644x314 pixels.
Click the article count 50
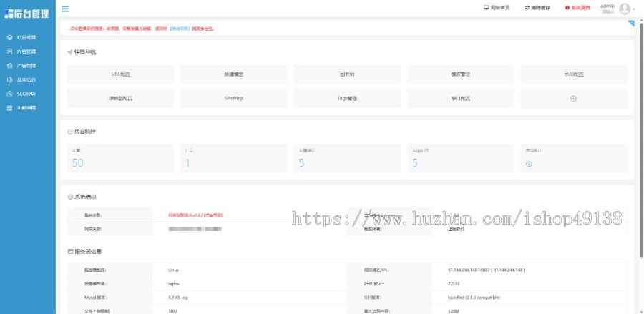pyautogui.click(x=77, y=163)
